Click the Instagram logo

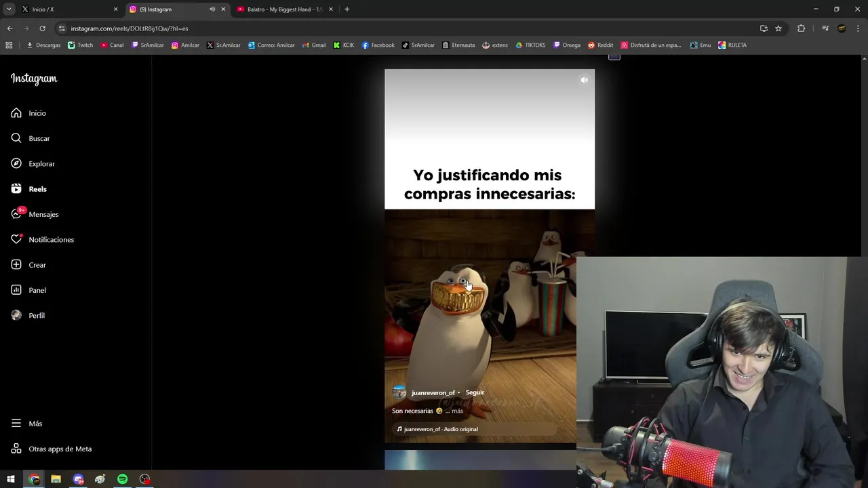point(34,79)
